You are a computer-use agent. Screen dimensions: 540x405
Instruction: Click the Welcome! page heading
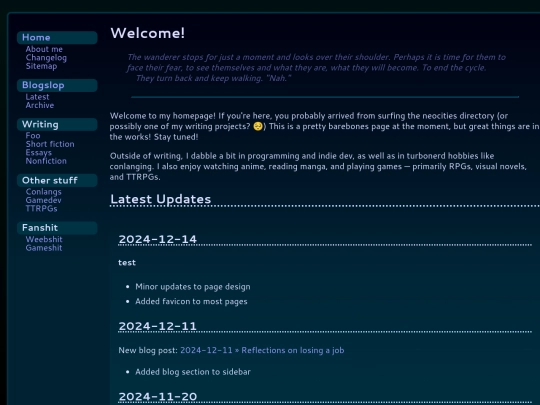(148, 33)
